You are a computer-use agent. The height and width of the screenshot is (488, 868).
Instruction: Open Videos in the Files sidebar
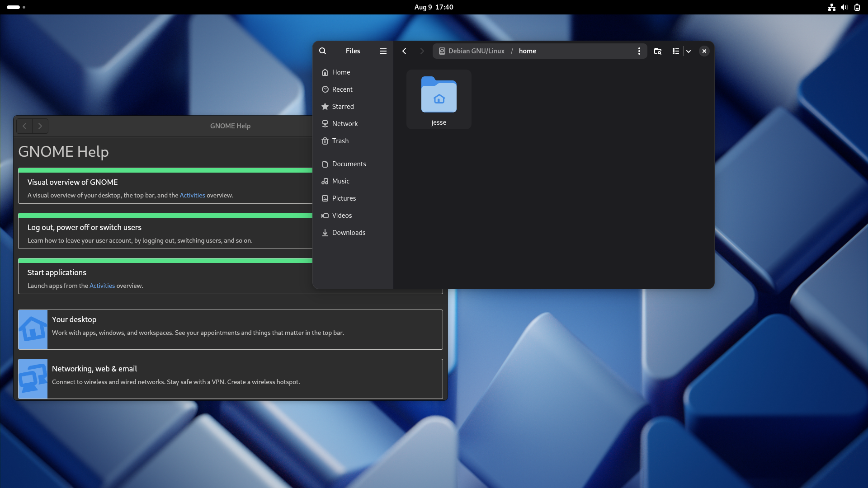[x=353, y=216]
